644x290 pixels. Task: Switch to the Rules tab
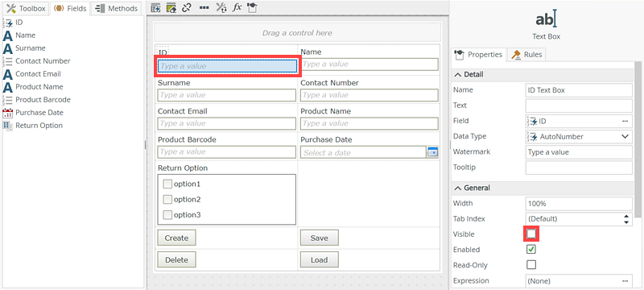[x=526, y=54]
